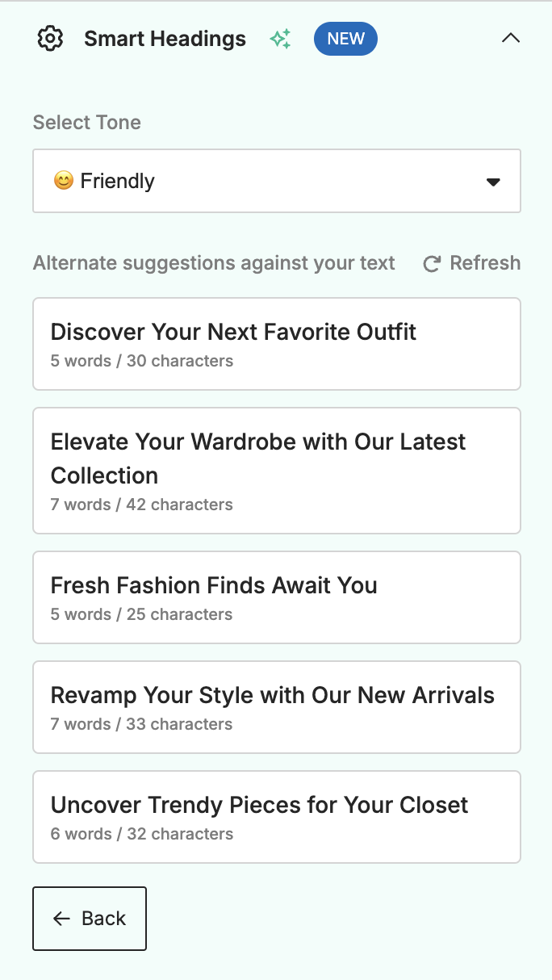
Task: Click the black caret arrow in the tone box
Action: click(x=493, y=182)
